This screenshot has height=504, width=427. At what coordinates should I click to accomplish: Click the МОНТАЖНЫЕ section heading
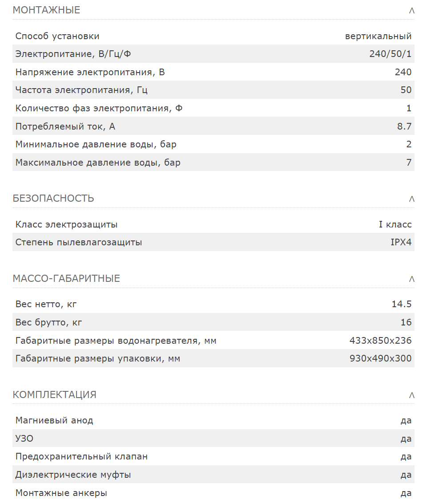coord(46,10)
